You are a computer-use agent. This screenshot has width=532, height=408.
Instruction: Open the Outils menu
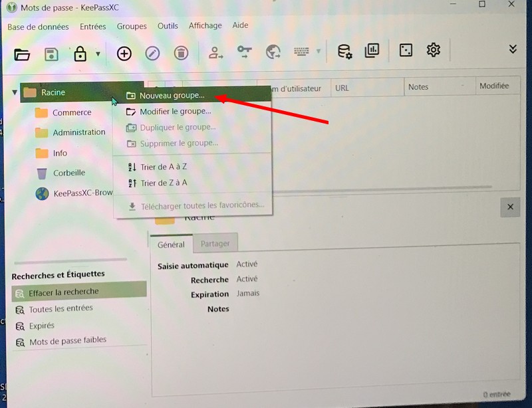[x=168, y=26]
